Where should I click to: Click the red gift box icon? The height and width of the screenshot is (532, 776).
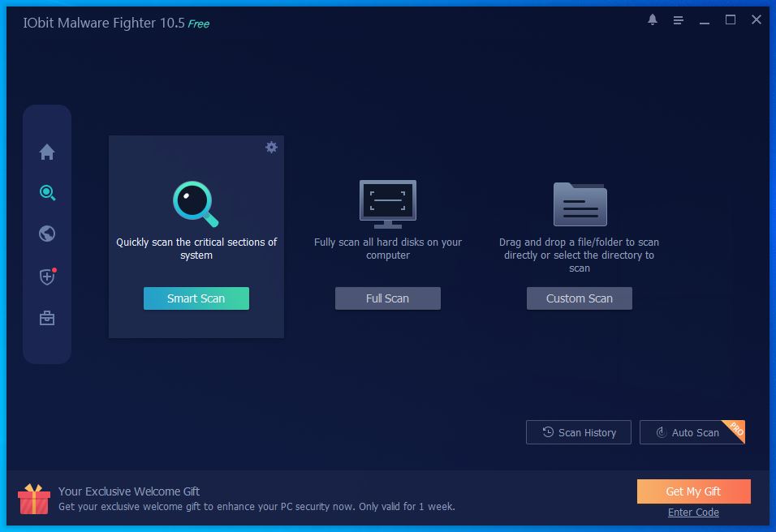tap(33, 499)
